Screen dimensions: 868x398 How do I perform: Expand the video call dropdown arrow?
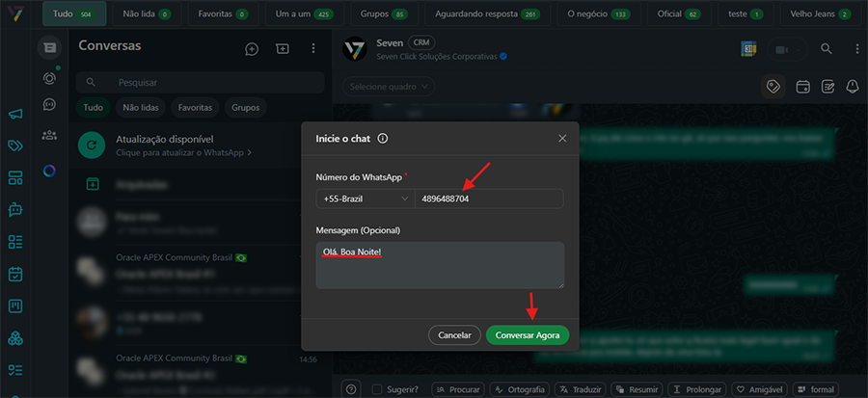pyautogui.click(x=799, y=50)
